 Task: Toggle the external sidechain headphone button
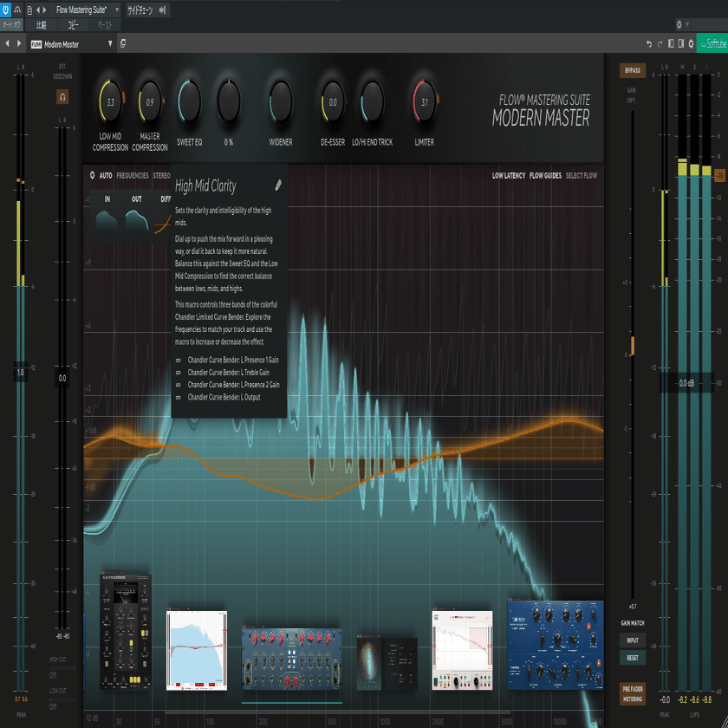point(62,96)
